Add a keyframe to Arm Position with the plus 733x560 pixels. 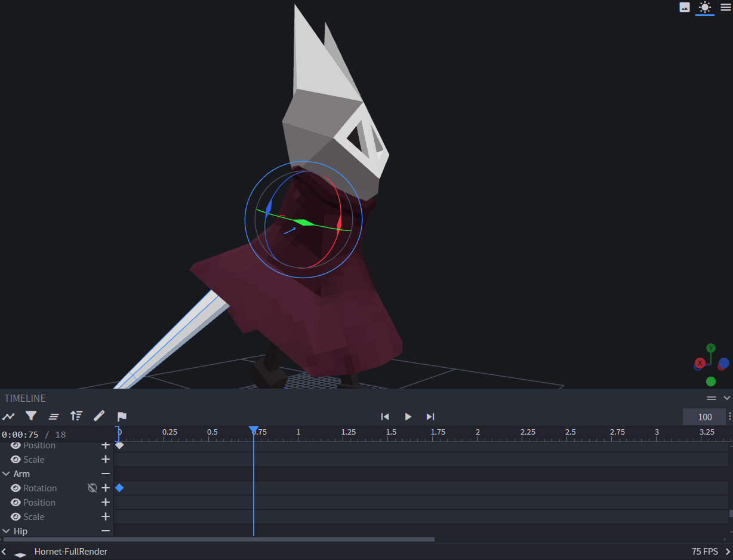pyautogui.click(x=106, y=502)
